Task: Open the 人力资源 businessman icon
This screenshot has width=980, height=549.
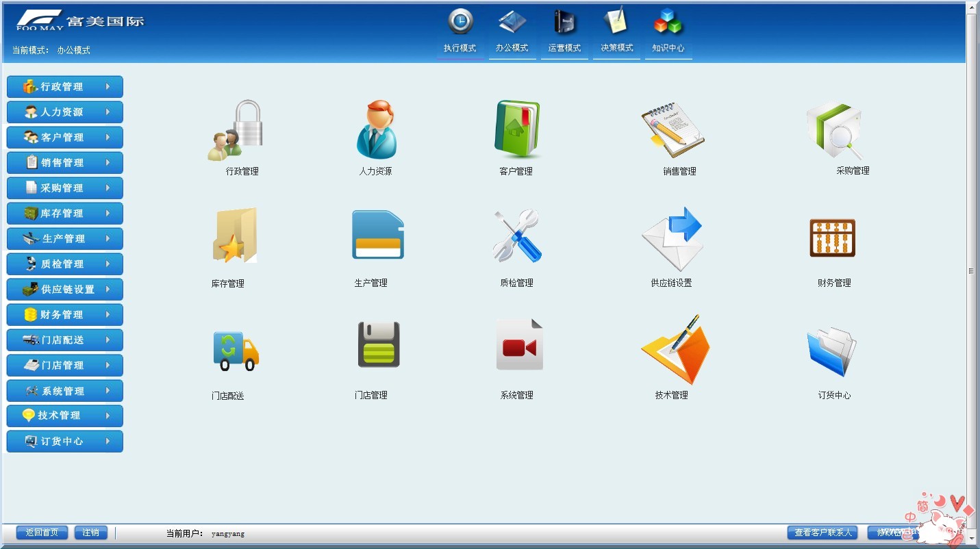Action: pyautogui.click(x=376, y=129)
